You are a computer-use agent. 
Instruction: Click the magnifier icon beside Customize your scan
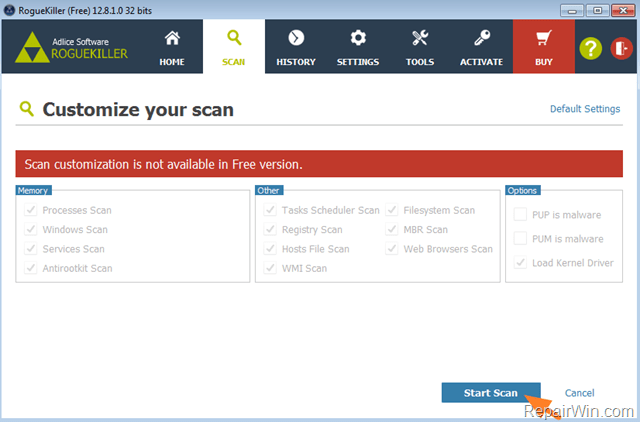pyautogui.click(x=27, y=109)
